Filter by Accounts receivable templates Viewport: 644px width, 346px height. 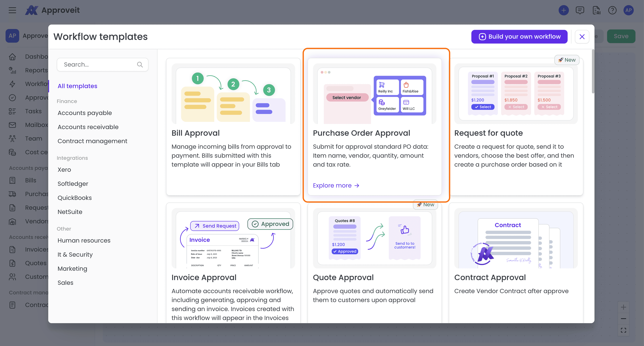coord(88,127)
